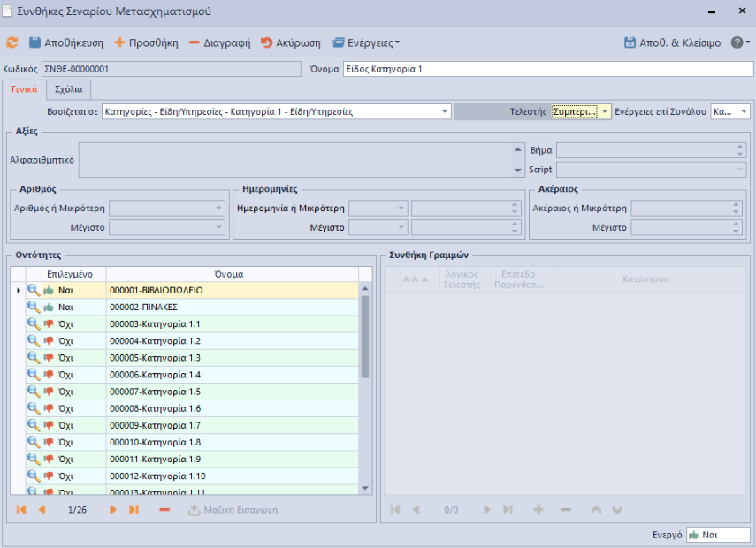Sort by the Επιλεγμένο column header
This screenshot has height=548, width=756.
73,274
